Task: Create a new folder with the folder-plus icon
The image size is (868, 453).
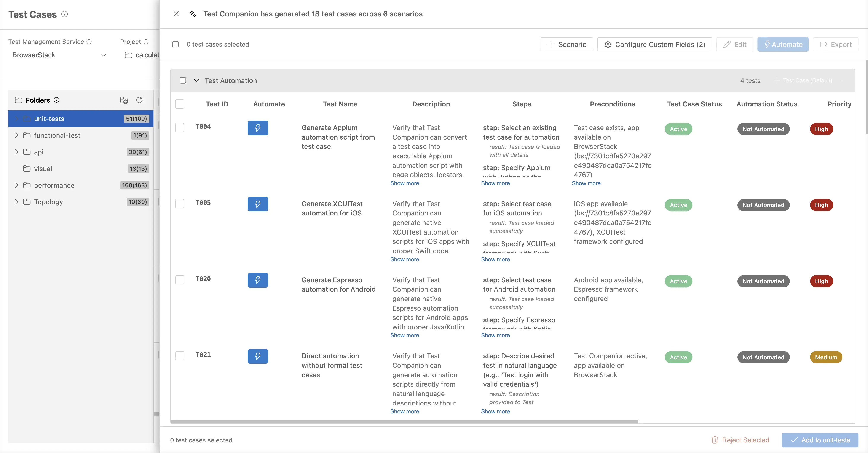Action: click(x=124, y=100)
